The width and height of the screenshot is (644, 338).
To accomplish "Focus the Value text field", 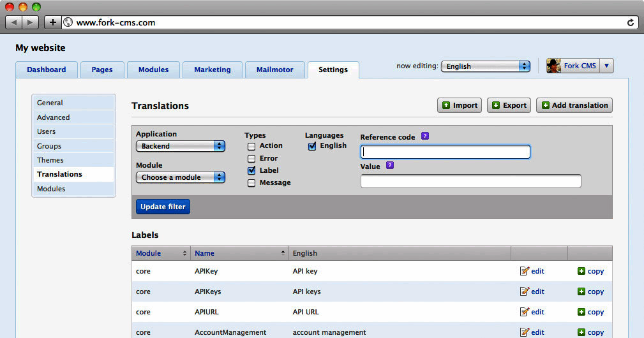I will click(x=470, y=181).
